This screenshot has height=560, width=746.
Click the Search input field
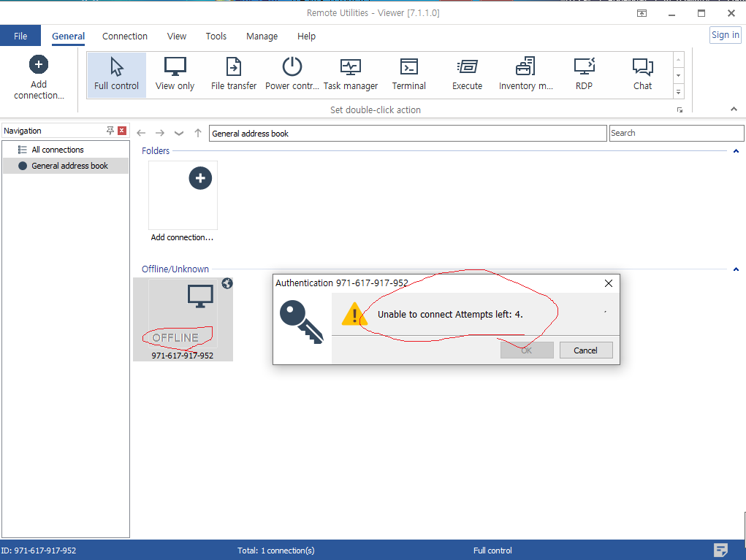[676, 133]
